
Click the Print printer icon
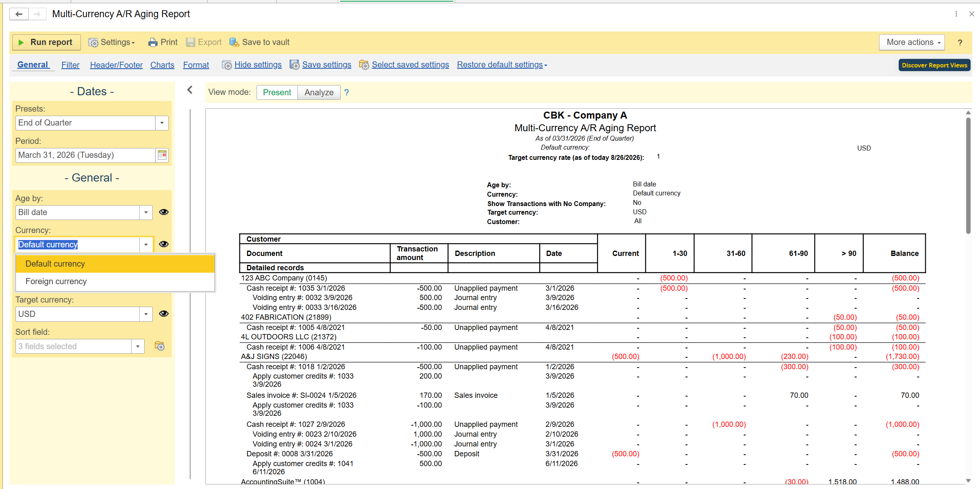tap(152, 42)
